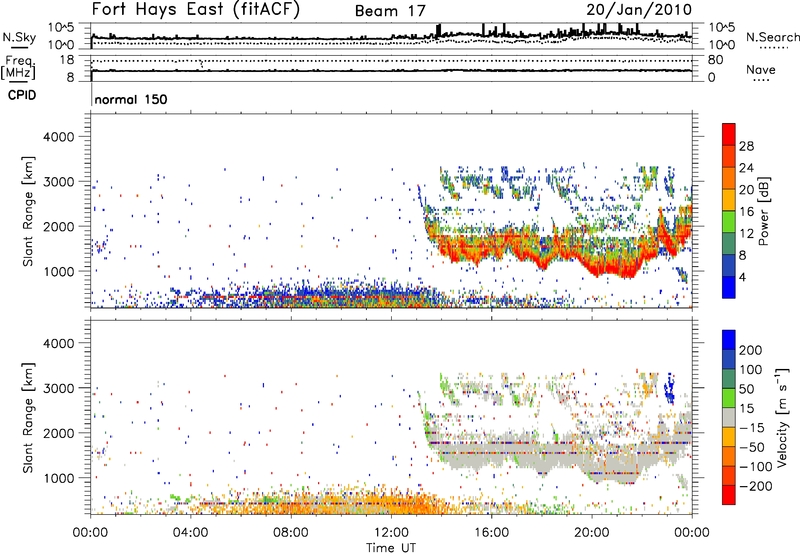Pick the gray ±15 segment of Velocity bar
Viewport: 800px width, 554px height.
click(729, 418)
